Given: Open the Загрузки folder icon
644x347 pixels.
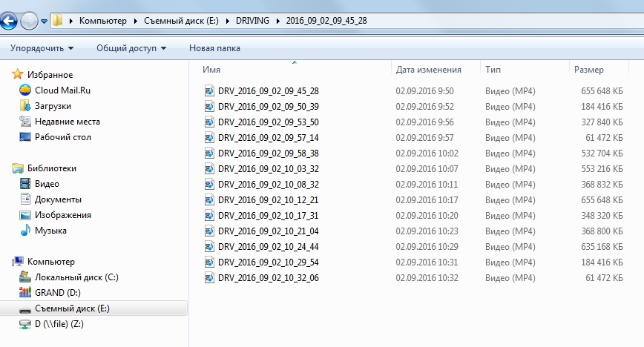Looking at the screenshot, I should (x=25, y=106).
